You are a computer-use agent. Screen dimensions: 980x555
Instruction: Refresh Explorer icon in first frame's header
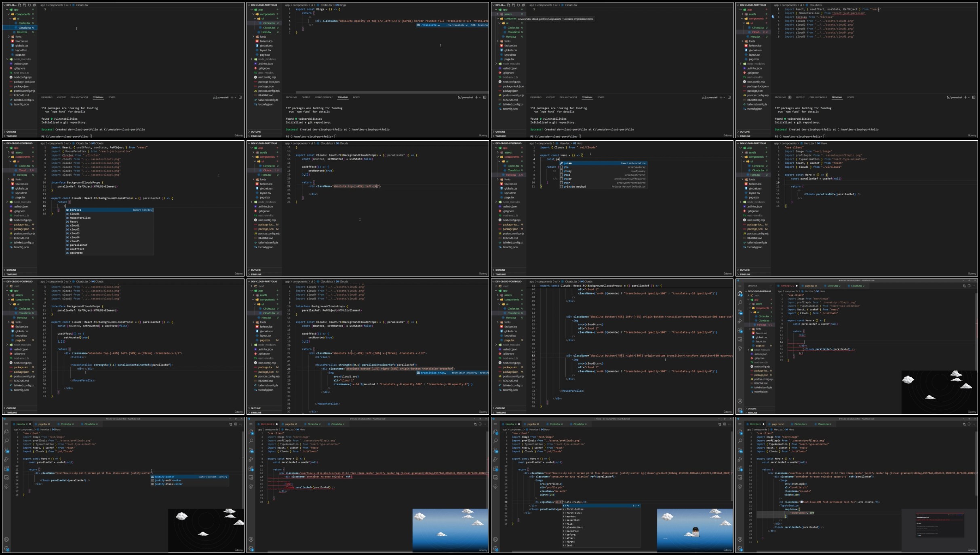30,5
